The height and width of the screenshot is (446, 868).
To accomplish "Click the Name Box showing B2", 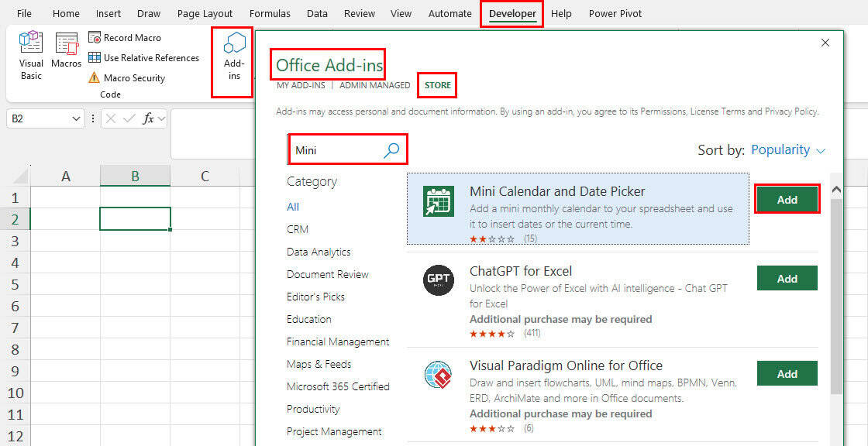I will pyautogui.click(x=39, y=118).
